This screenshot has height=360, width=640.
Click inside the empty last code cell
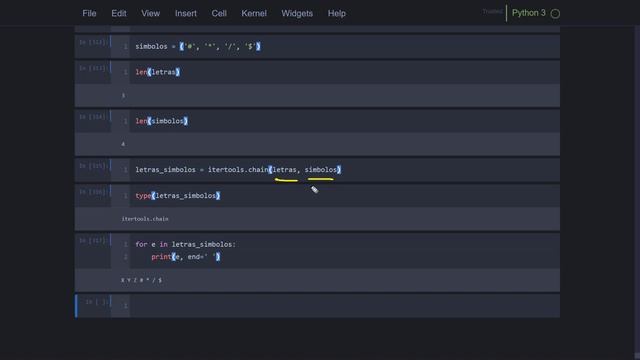pyautogui.click(x=344, y=306)
